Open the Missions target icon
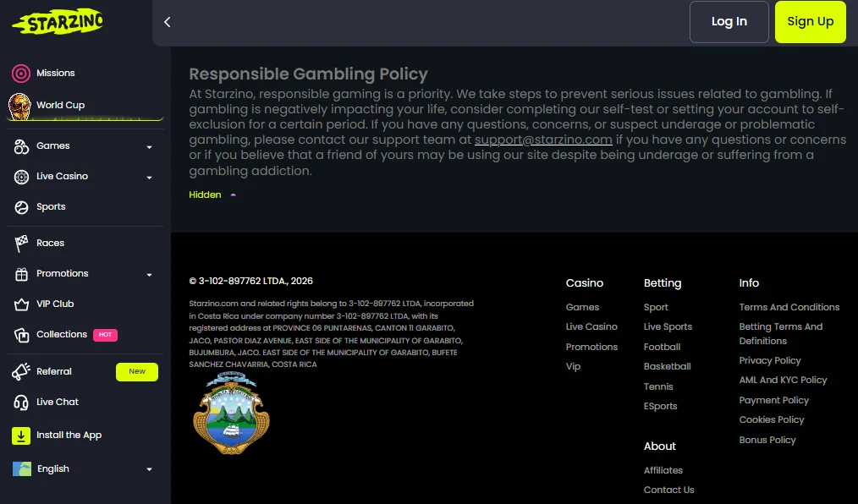The image size is (858, 504). click(x=21, y=74)
